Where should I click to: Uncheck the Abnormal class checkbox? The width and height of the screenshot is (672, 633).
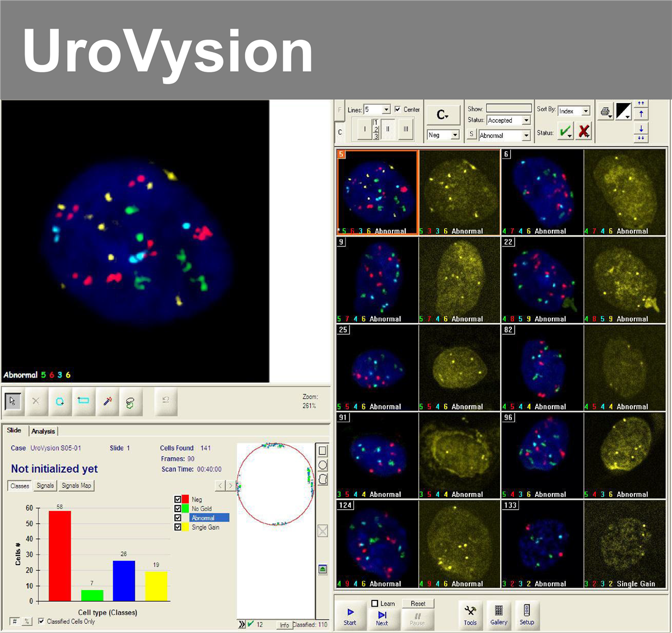point(178,518)
